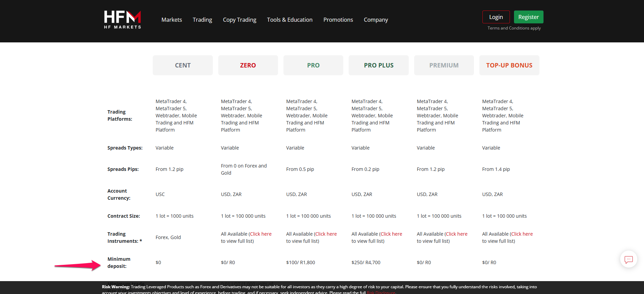This screenshot has width=644, height=294.
Task: Click the Login button
Action: click(x=496, y=17)
